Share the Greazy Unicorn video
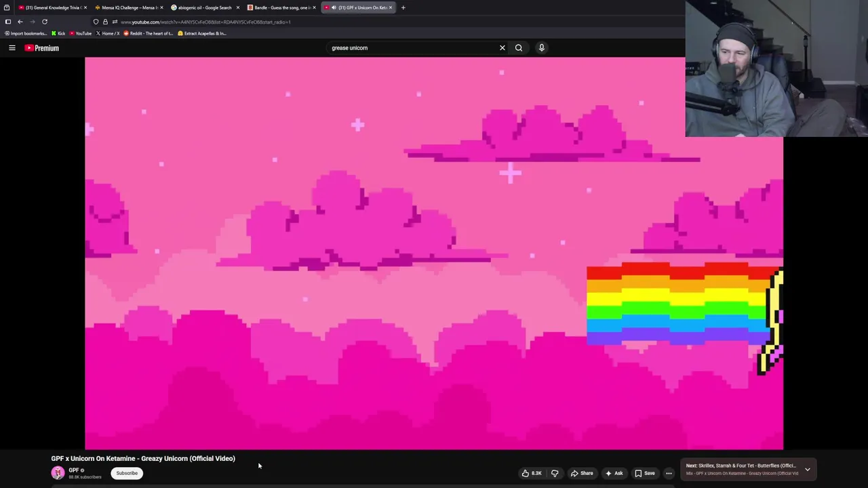 pos(582,473)
